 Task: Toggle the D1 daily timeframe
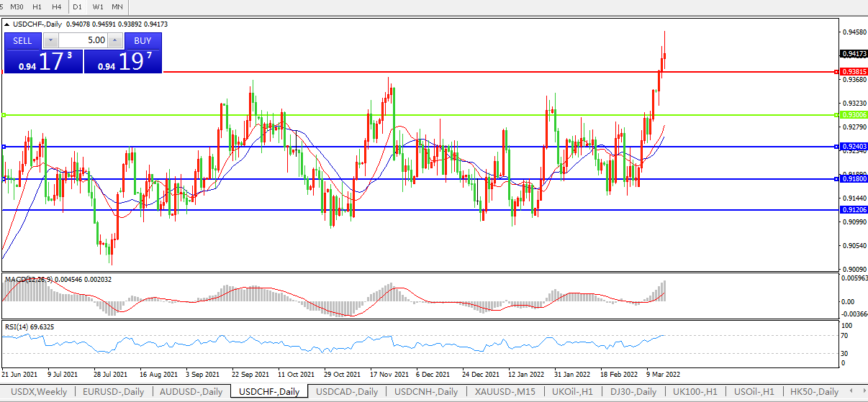coord(78,6)
